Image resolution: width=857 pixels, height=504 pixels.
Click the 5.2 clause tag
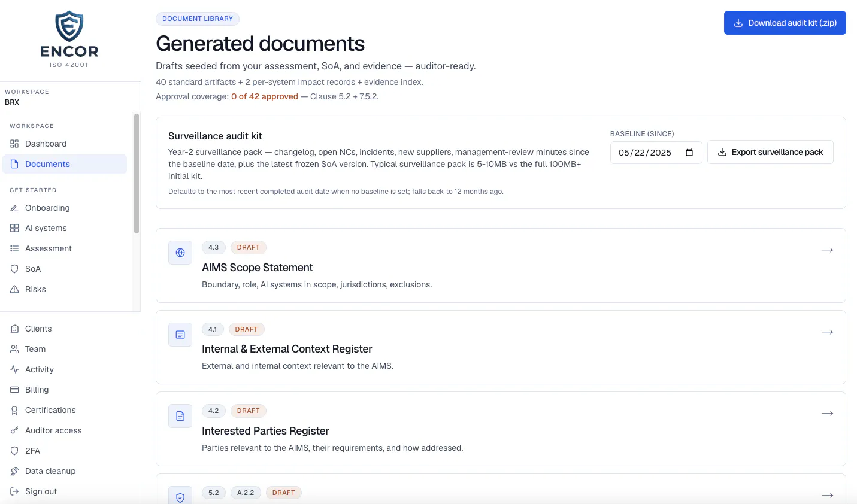[214, 493]
